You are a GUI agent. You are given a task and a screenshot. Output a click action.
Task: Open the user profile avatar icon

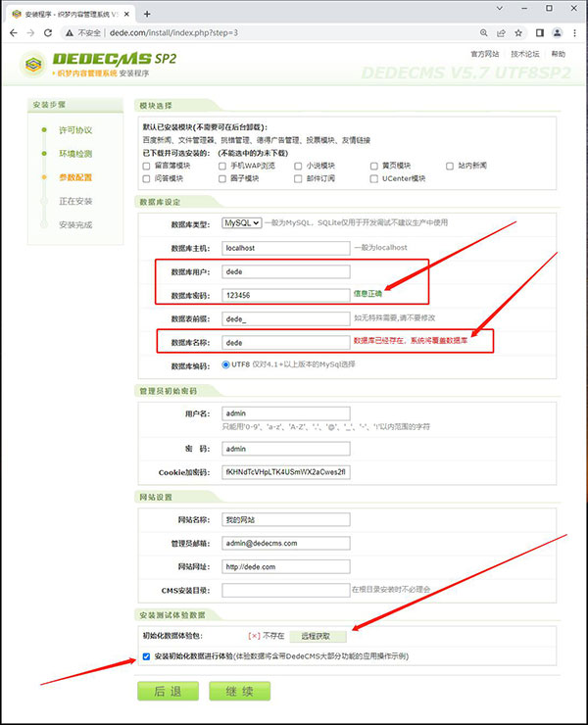tap(558, 33)
